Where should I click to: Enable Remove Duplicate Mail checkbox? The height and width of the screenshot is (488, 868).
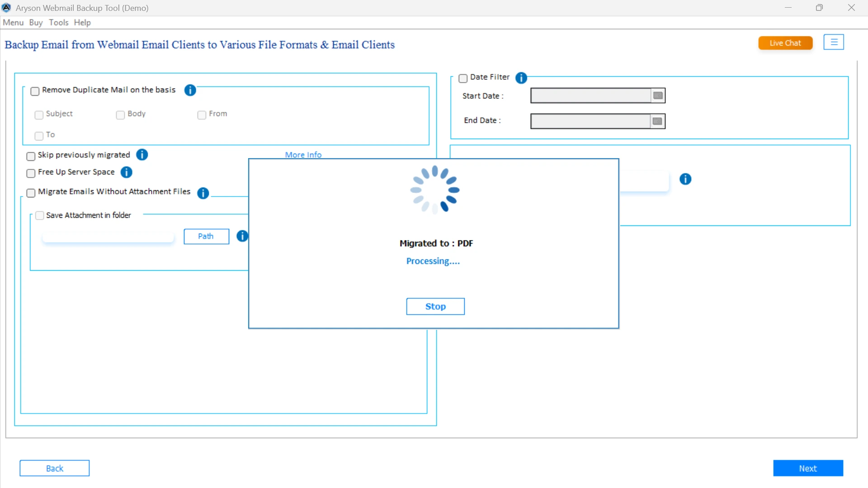[35, 91]
